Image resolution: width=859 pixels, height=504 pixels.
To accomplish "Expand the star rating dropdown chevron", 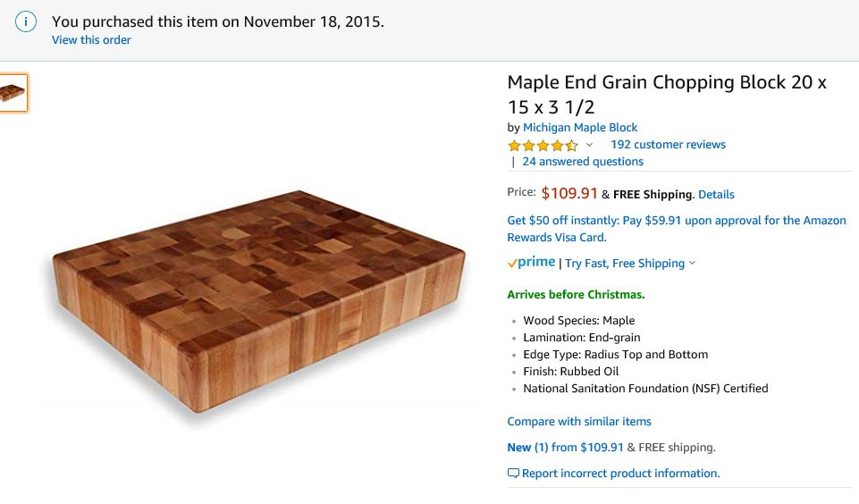I will point(589,145).
